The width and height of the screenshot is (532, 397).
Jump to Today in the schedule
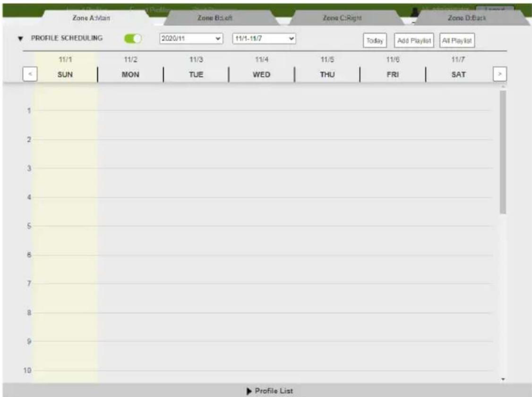375,41
